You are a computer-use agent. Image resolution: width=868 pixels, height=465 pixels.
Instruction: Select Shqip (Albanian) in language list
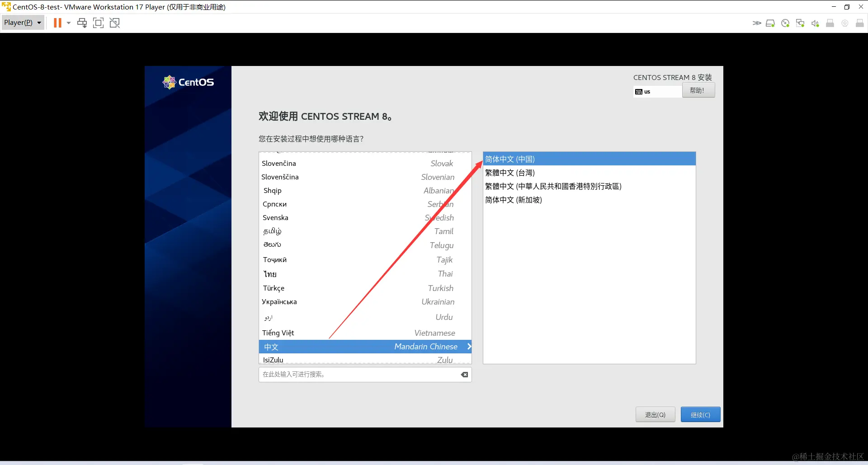click(365, 191)
